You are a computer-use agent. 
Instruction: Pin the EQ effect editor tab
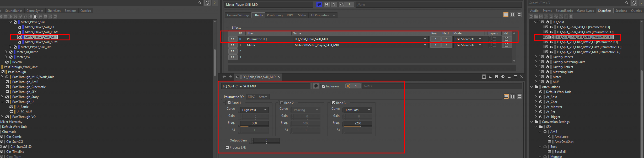coord(484,77)
